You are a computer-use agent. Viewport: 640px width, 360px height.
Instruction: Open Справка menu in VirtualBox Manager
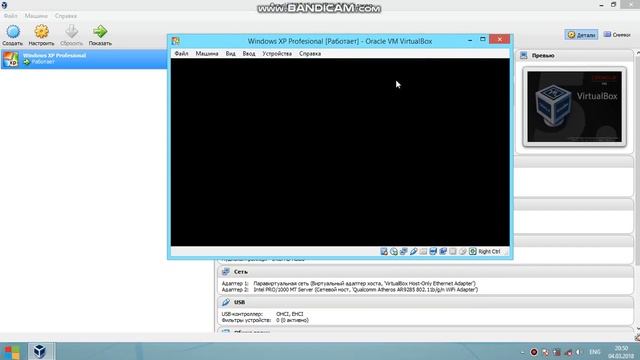66,16
